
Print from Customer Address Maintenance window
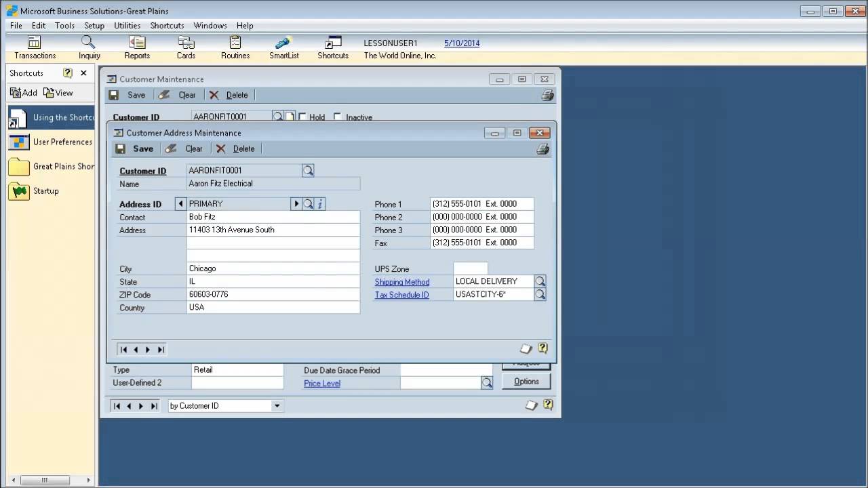coord(542,149)
